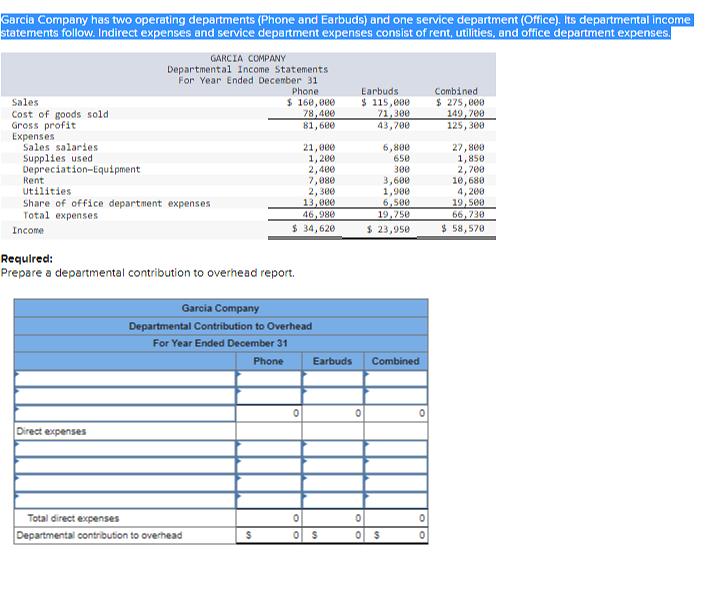Open the label dropdown just above Total direct expenses
The width and height of the screenshot is (708, 596).
pyautogui.click(x=125, y=500)
